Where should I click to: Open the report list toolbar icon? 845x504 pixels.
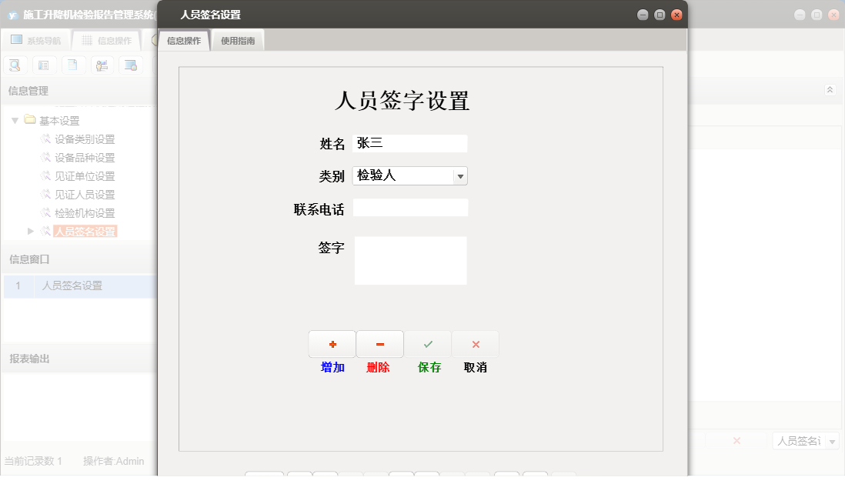click(x=44, y=65)
